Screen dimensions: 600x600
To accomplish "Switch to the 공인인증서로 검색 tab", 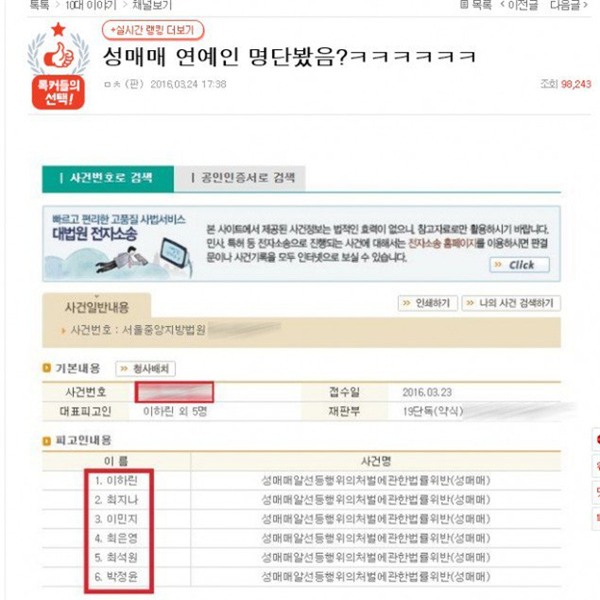I will tap(240, 178).
